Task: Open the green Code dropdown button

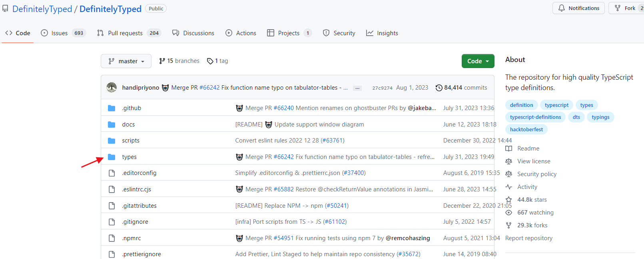Action: coord(478,61)
